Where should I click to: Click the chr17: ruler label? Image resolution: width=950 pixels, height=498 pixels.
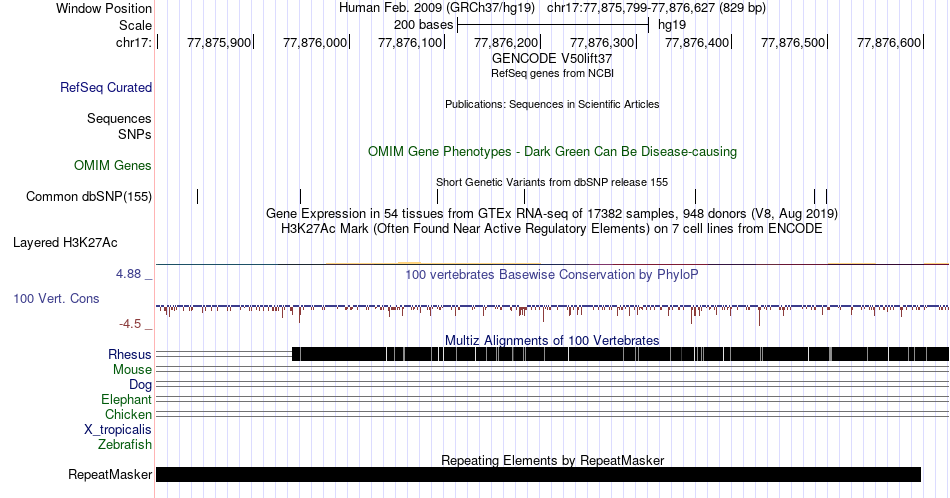pyautogui.click(x=134, y=42)
